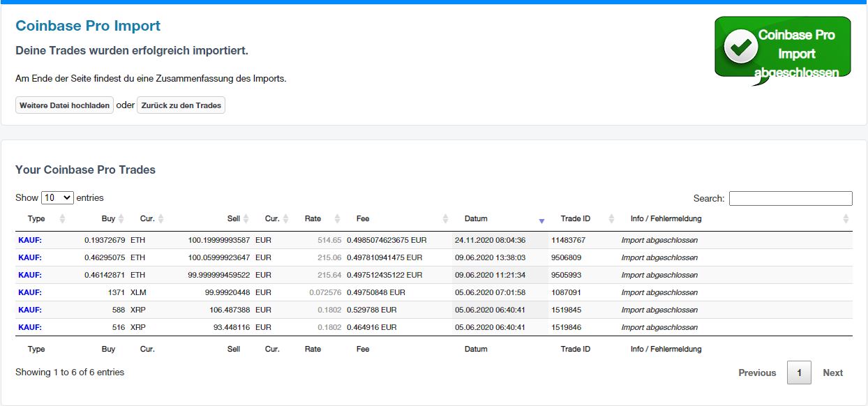The height and width of the screenshot is (406, 868).
Task: Click trade ID 1087091
Action: click(x=566, y=292)
